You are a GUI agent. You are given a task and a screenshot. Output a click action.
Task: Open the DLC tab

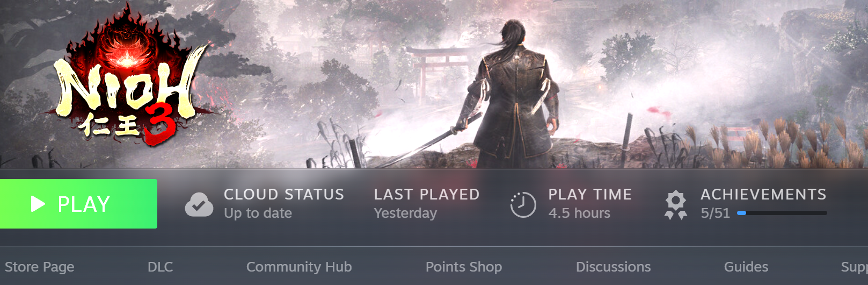pos(161,267)
